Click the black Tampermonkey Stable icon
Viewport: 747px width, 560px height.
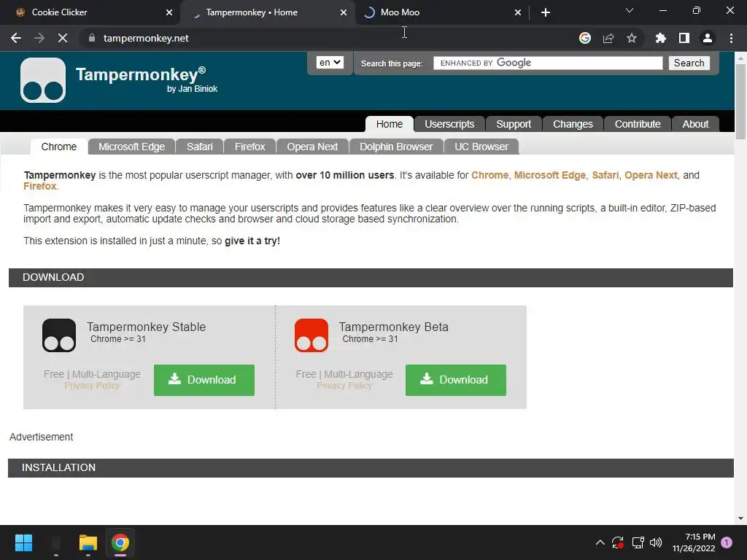click(59, 335)
